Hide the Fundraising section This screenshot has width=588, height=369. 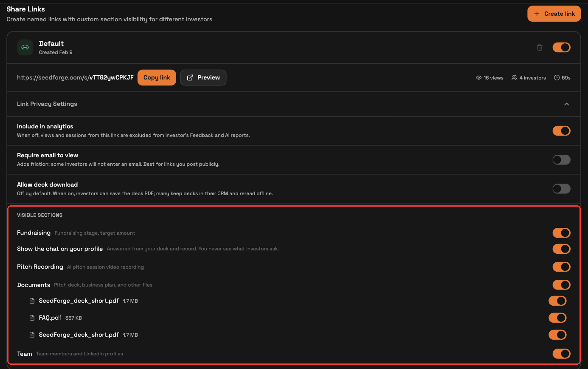tap(561, 233)
